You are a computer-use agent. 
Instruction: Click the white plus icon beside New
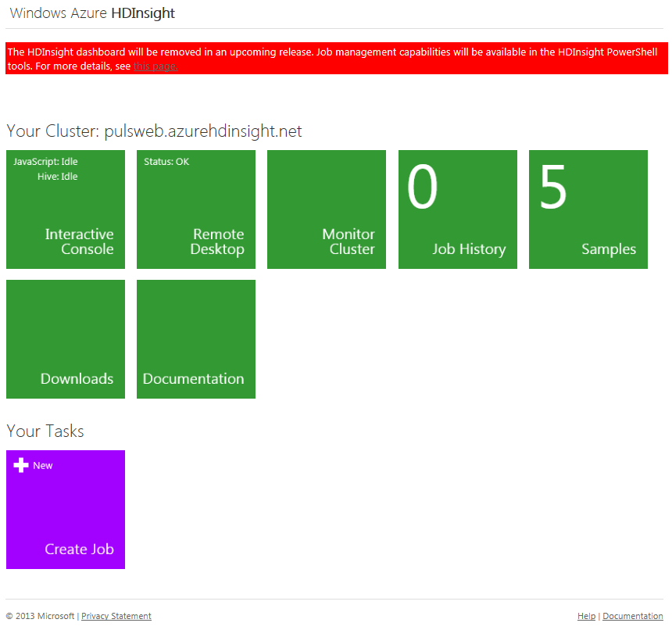point(21,465)
